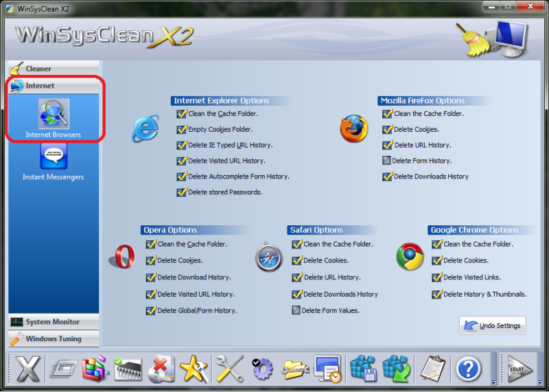The width and height of the screenshot is (549, 392).
Task: Click the Internet Explorer logo icon
Action: pos(145,128)
